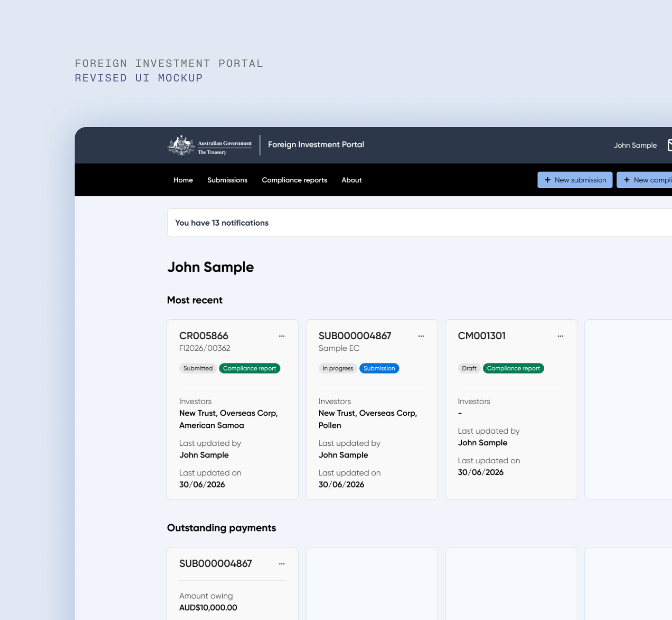Screen dimensions: 672x620
Task: Click the blue Submission tag
Action: (x=379, y=368)
